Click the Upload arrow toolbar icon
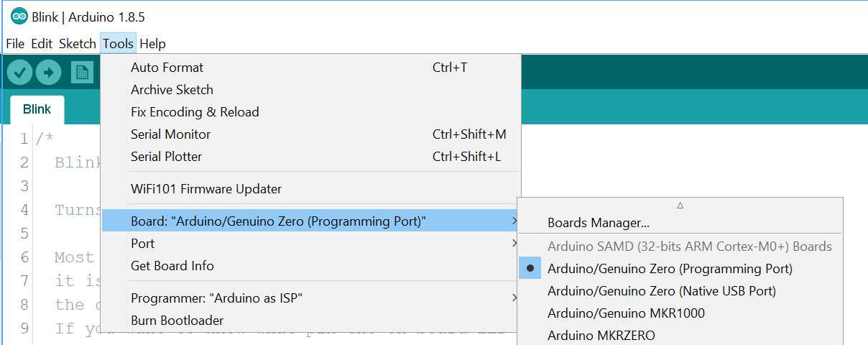This screenshot has height=345, width=868. (x=48, y=72)
